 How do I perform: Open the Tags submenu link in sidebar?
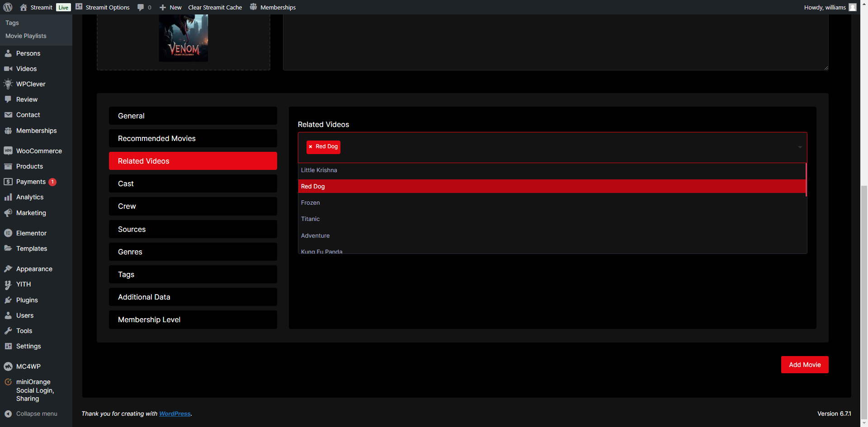click(x=12, y=23)
